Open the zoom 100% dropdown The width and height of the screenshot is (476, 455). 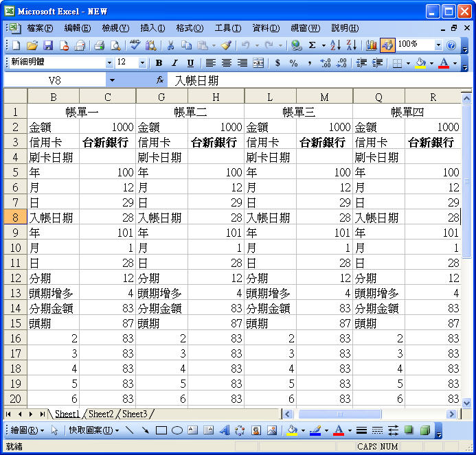tap(438, 45)
